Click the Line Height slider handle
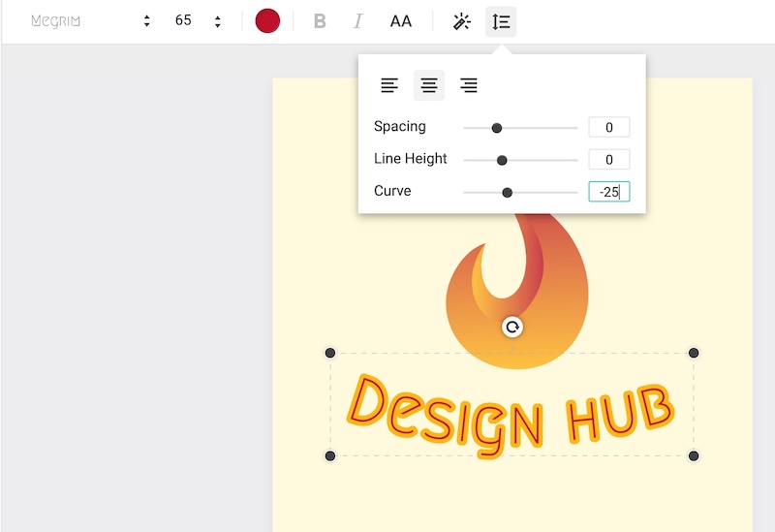Screen dimensions: 775x532 tap(502, 160)
